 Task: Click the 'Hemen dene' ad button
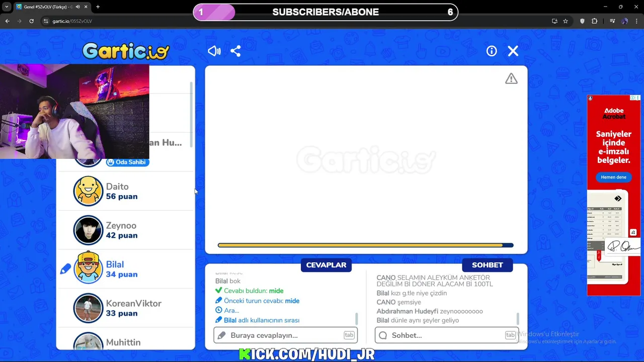click(613, 177)
